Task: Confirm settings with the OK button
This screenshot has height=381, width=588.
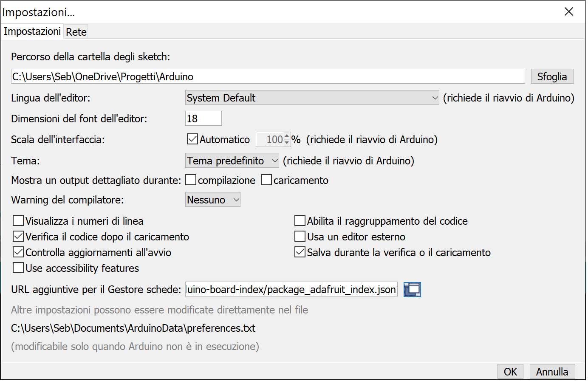Action: tap(510, 372)
